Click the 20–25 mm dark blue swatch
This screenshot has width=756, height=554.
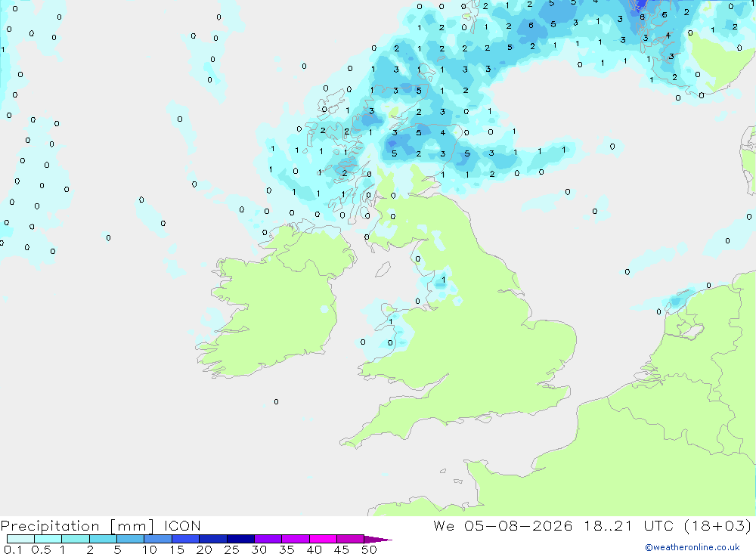pyautogui.click(x=213, y=539)
